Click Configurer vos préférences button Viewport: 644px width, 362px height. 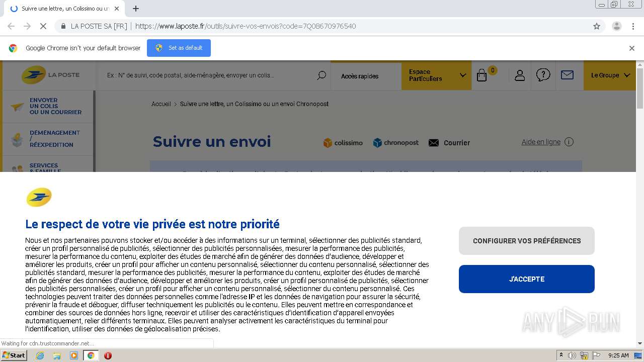pos(527,241)
